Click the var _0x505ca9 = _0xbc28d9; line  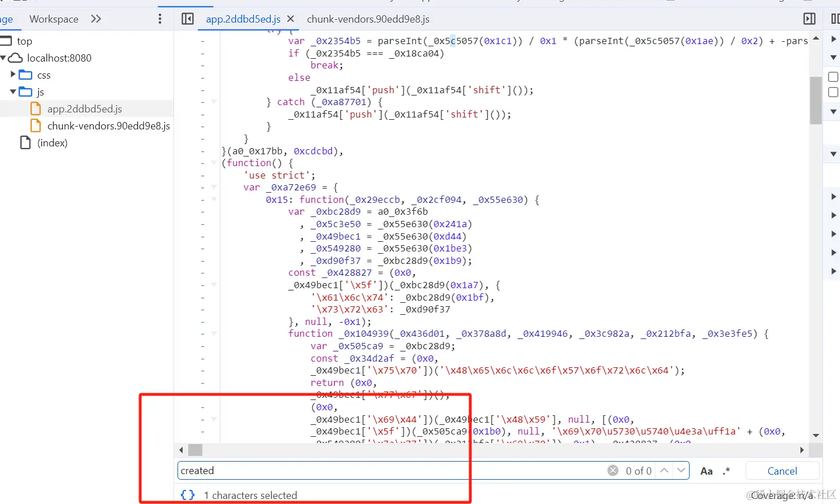(x=383, y=346)
